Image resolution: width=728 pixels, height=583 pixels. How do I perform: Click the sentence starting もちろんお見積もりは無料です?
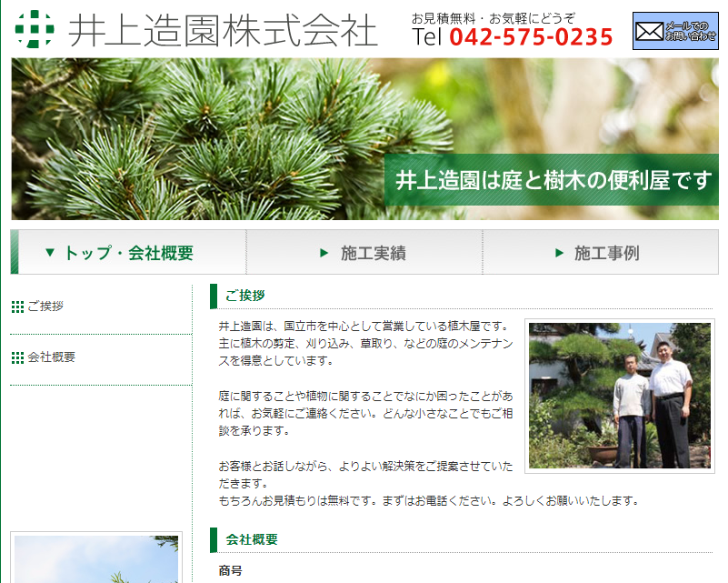[x=430, y=501]
